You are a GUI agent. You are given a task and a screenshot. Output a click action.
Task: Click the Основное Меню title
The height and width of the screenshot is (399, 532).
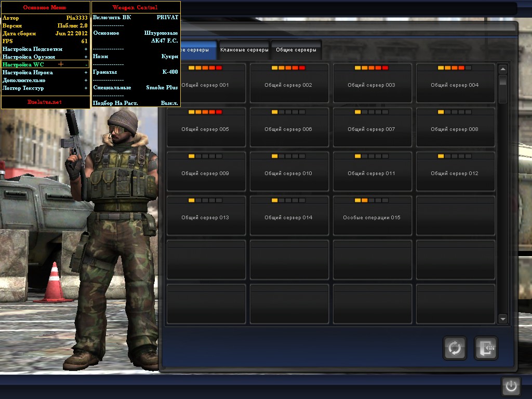[x=45, y=7]
